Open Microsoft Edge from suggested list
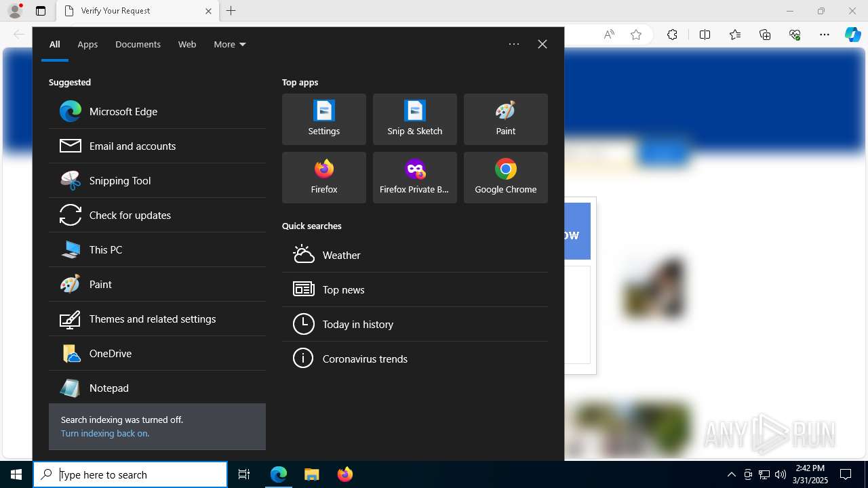The height and width of the screenshot is (488, 868). [x=157, y=111]
